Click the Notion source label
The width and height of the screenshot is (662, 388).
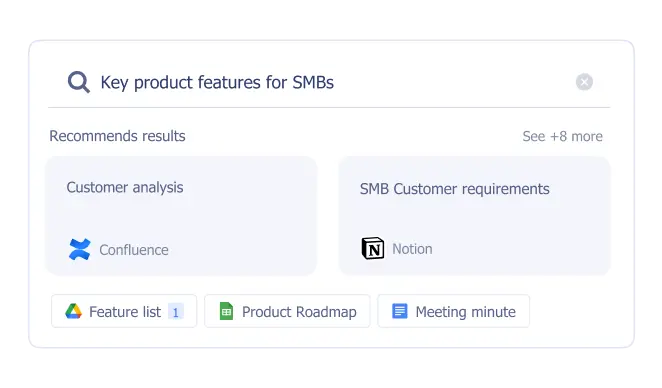point(412,249)
